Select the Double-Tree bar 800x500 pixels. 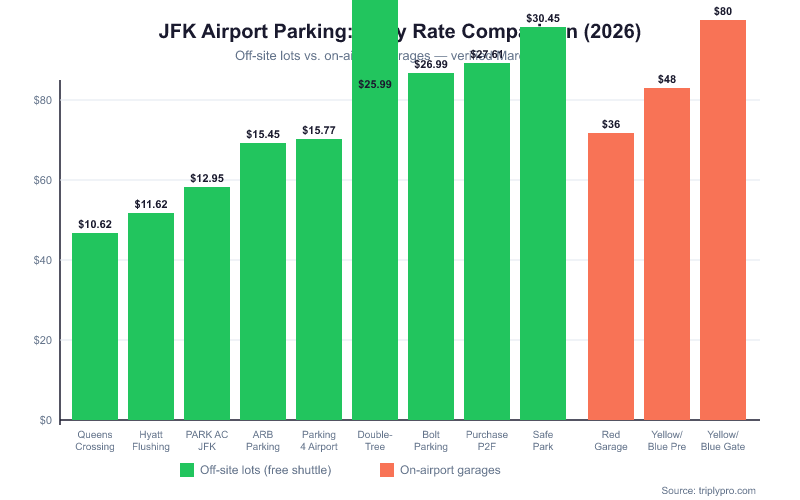click(x=375, y=250)
